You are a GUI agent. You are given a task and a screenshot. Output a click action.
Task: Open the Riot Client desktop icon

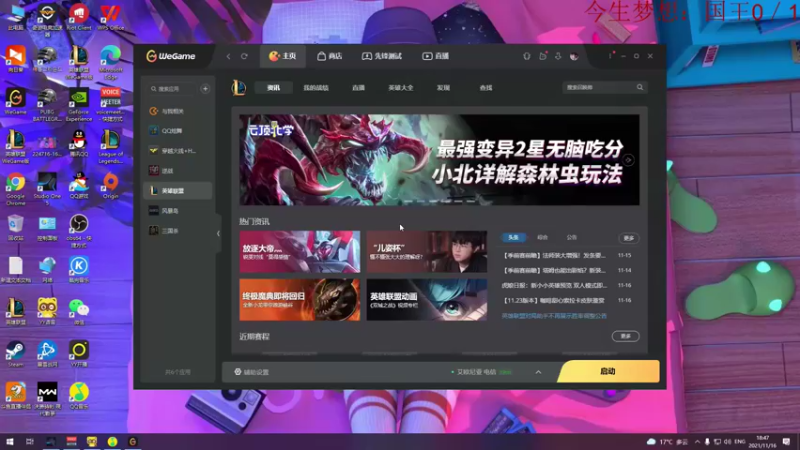pos(79,17)
